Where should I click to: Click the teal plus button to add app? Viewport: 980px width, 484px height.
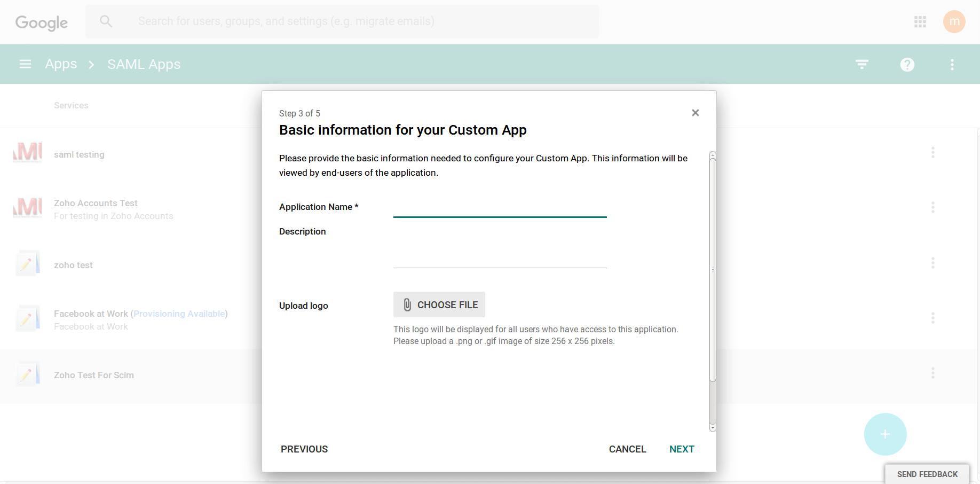885,434
